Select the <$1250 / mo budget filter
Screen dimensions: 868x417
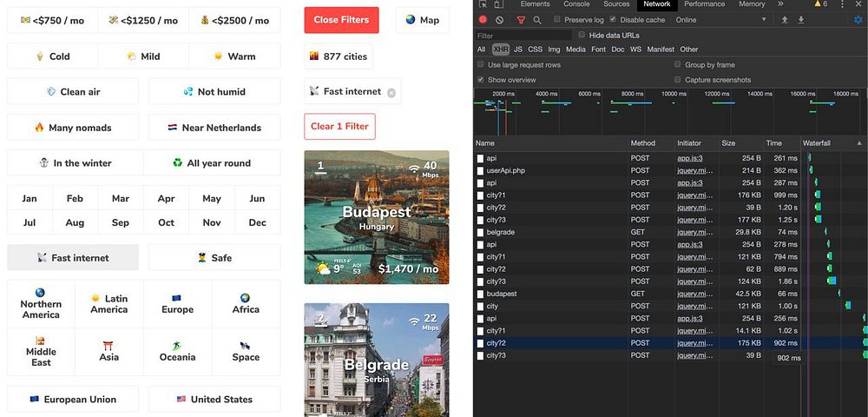pyautogui.click(x=143, y=21)
